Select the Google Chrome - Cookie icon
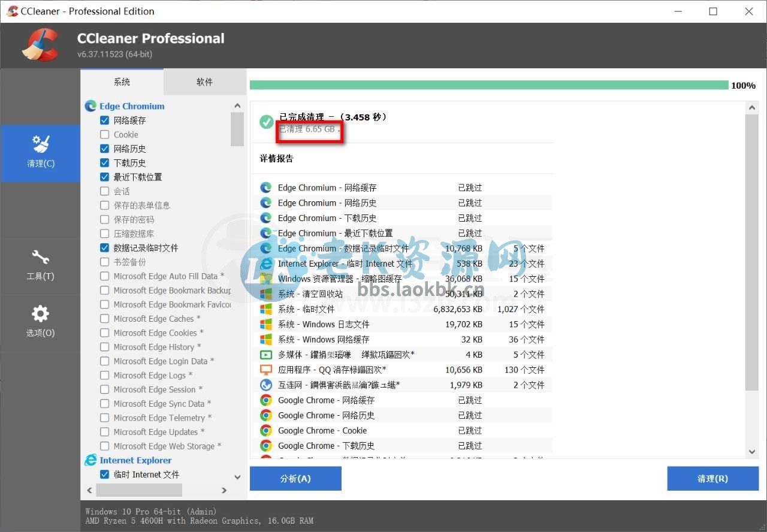Screen dimensions: 767x532 [x=266, y=430]
